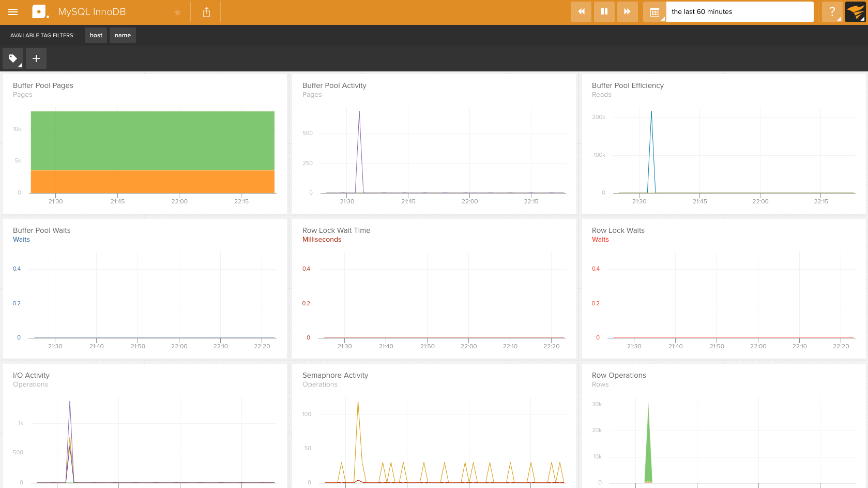Viewport: 868px width, 488px height.
Task: Open the hamburger navigation menu
Action: pos(13,12)
